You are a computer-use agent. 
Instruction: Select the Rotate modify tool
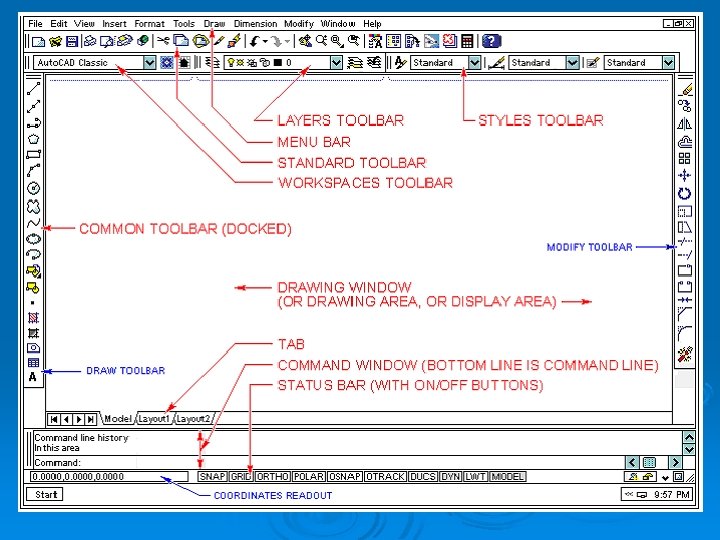click(685, 193)
